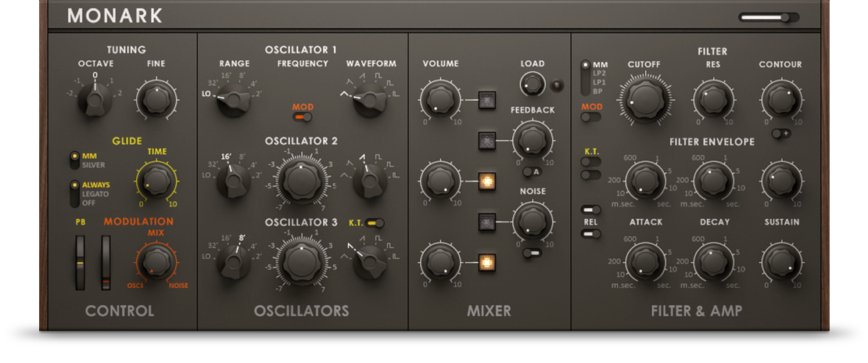Click the modulation wheel beside PB

click(x=106, y=262)
